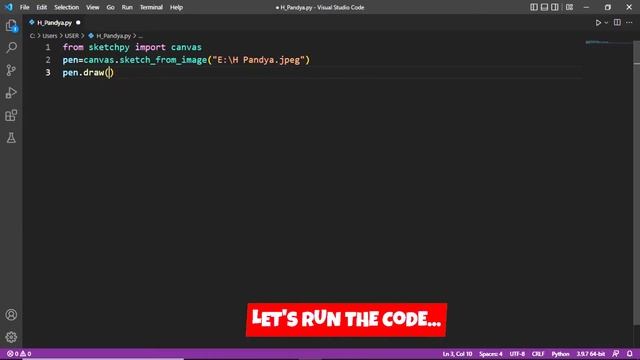Image resolution: width=640 pixels, height=360 pixels.
Task: Change encoding via UTF-8 status item
Action: point(517,354)
